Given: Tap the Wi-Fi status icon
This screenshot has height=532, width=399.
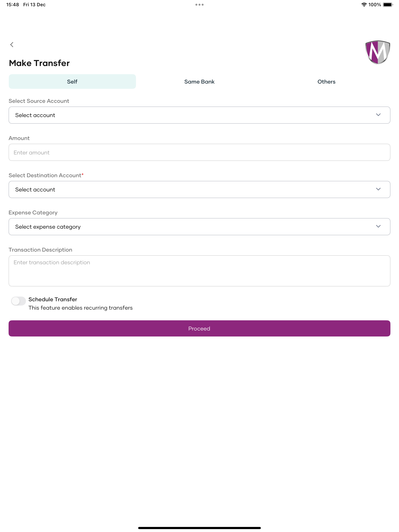Looking at the screenshot, I should point(364,4).
